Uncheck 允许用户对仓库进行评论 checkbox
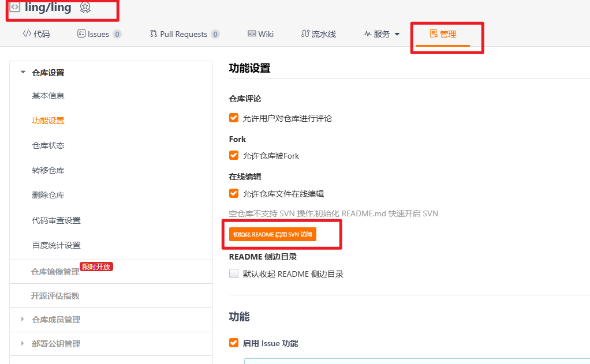Screen dimensions: 590x364 (x=234, y=118)
